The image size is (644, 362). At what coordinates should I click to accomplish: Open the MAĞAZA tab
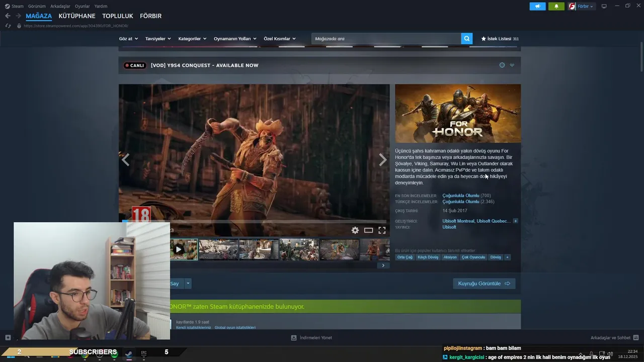click(x=39, y=16)
